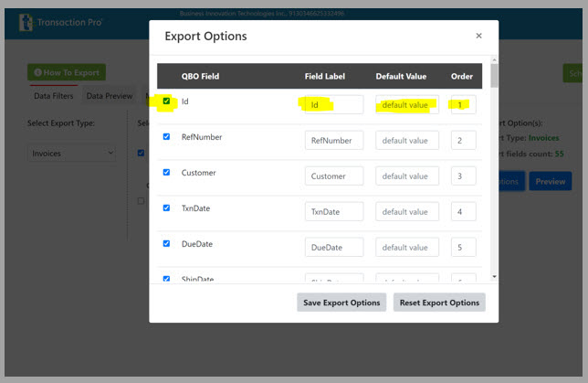Set default value for DueDate row

pos(407,248)
